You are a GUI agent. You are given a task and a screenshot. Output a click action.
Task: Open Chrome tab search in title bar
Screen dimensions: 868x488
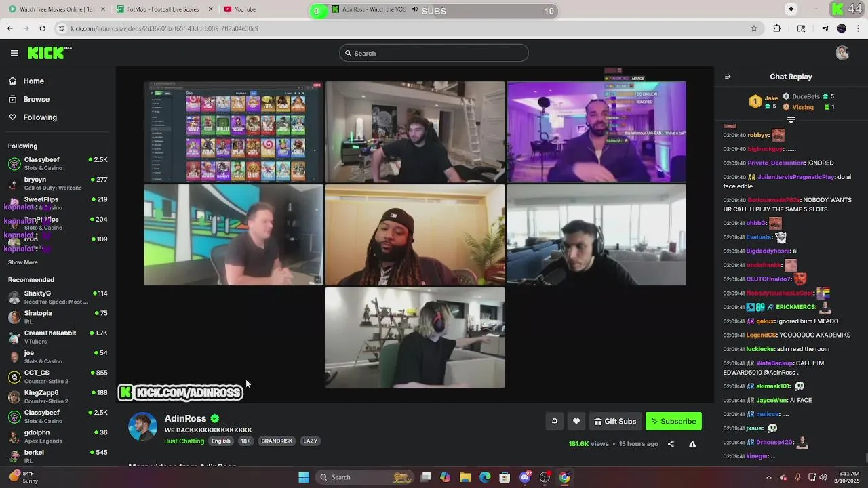[791, 9]
